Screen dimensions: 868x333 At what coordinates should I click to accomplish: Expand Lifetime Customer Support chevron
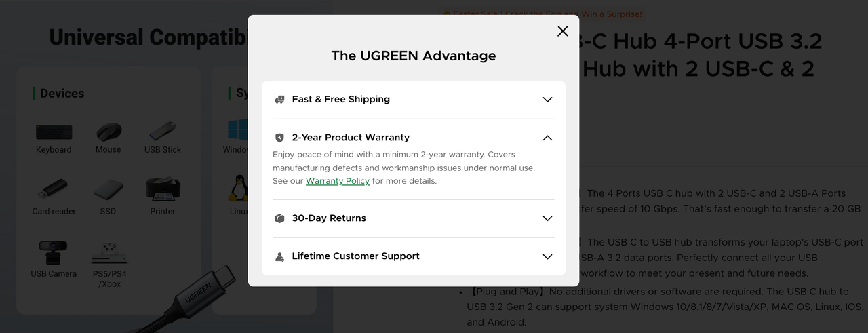pyautogui.click(x=548, y=256)
